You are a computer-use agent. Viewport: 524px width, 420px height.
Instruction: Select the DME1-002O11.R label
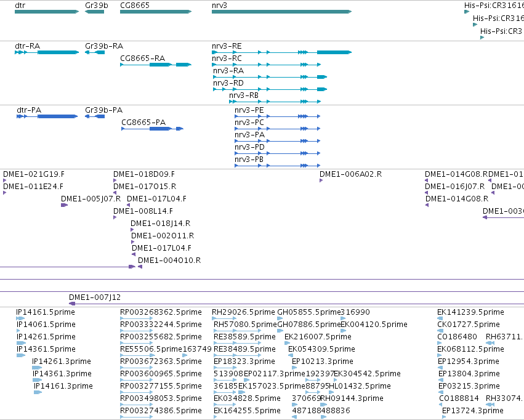coord(163,236)
